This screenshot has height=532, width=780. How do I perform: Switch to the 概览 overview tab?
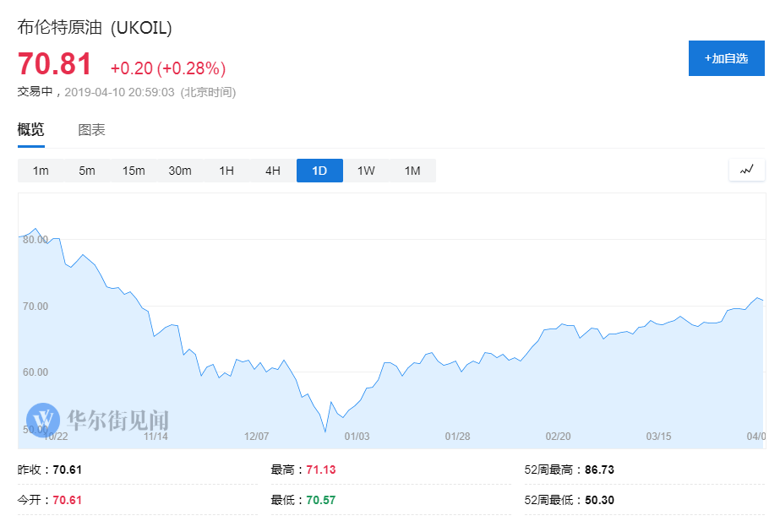pyautogui.click(x=31, y=130)
